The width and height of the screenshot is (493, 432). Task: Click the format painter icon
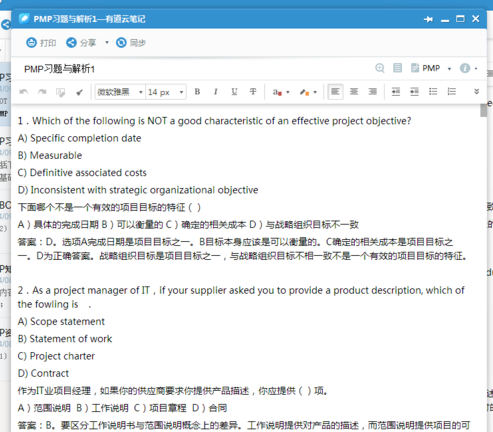(x=79, y=92)
